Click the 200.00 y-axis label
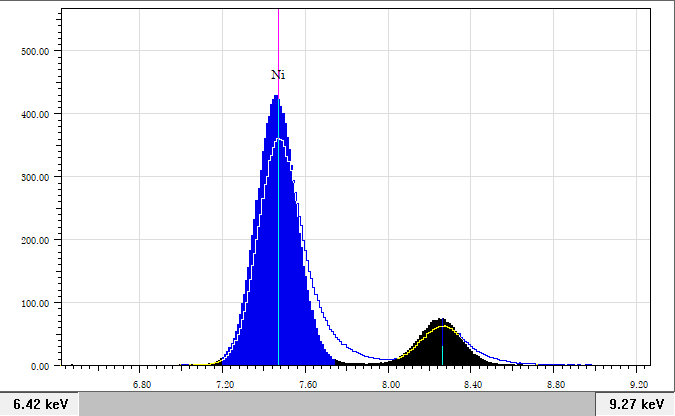 [35, 240]
